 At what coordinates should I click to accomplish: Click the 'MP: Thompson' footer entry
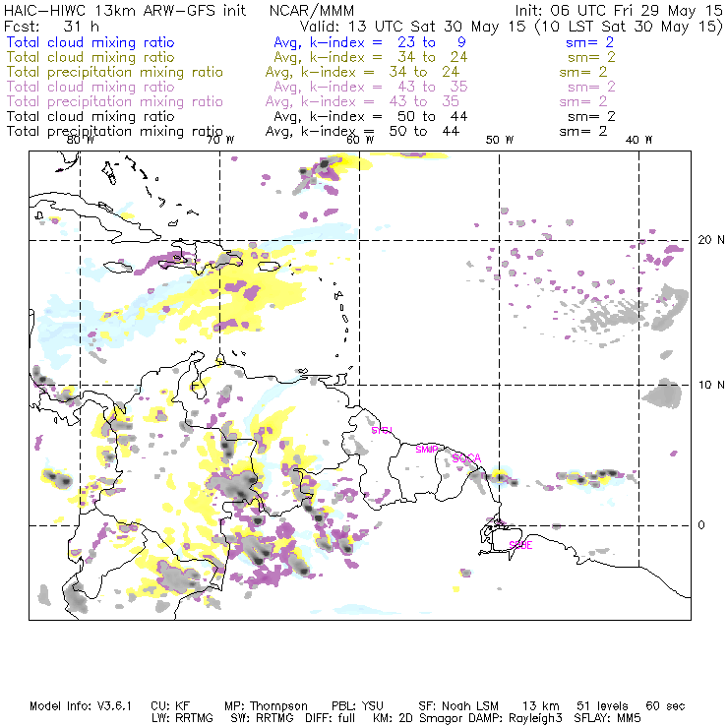pyautogui.click(x=266, y=706)
